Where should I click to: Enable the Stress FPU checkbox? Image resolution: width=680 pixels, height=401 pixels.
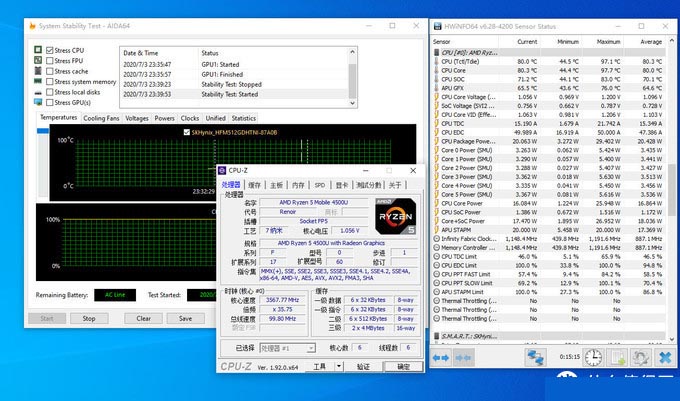pos(50,61)
